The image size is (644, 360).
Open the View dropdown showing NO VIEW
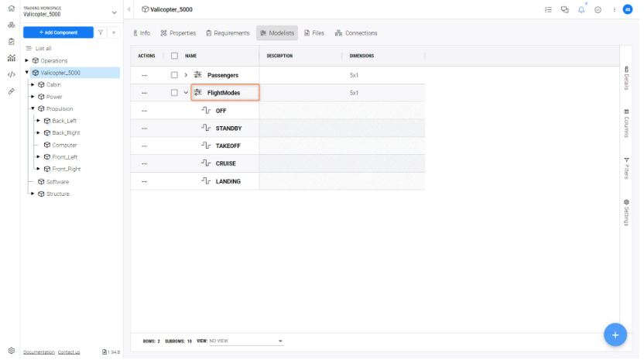coord(248,343)
